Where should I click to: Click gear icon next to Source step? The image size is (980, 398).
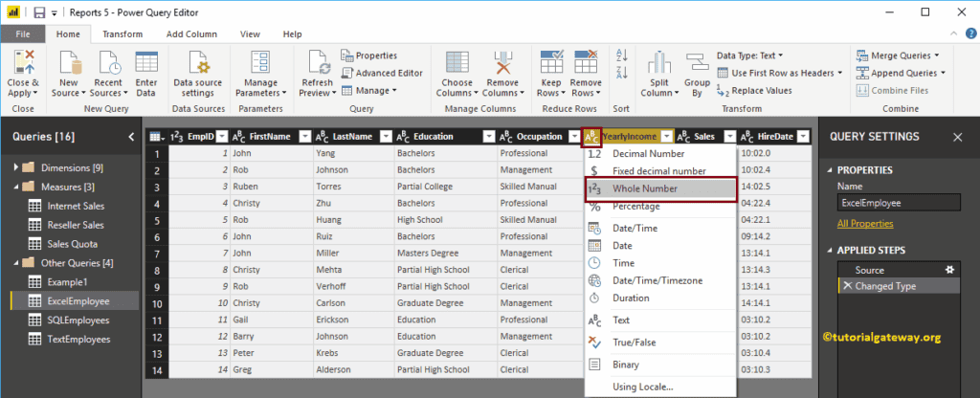click(x=950, y=270)
